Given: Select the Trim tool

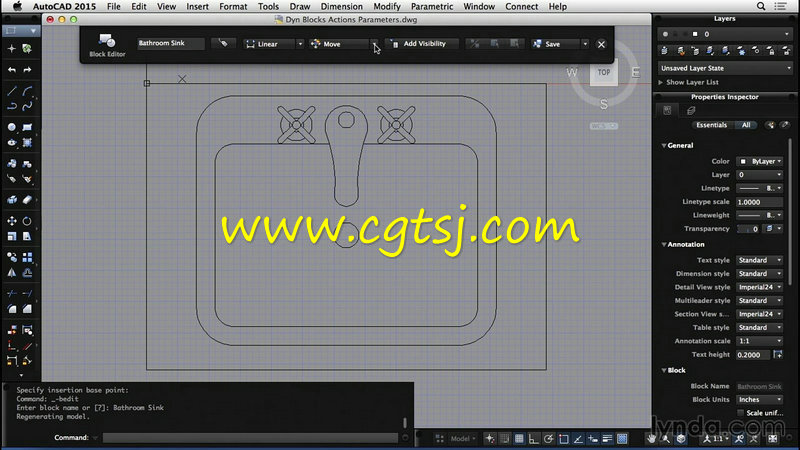Looking at the screenshot, I should [x=12, y=293].
